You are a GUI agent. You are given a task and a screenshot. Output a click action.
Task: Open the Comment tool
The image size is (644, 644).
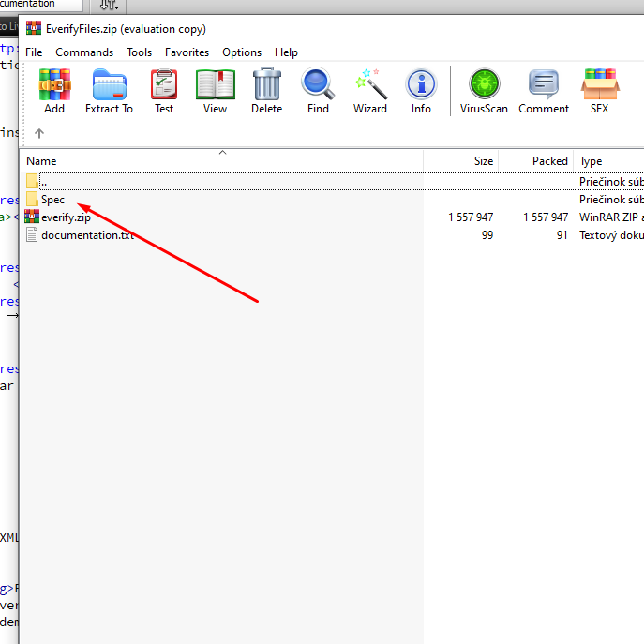coord(544,84)
